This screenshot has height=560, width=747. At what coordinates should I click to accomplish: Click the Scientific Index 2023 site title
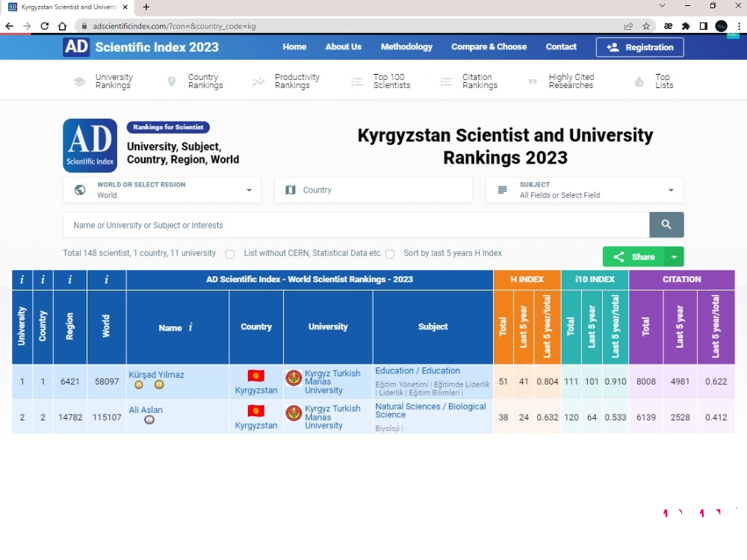pyautogui.click(x=157, y=47)
